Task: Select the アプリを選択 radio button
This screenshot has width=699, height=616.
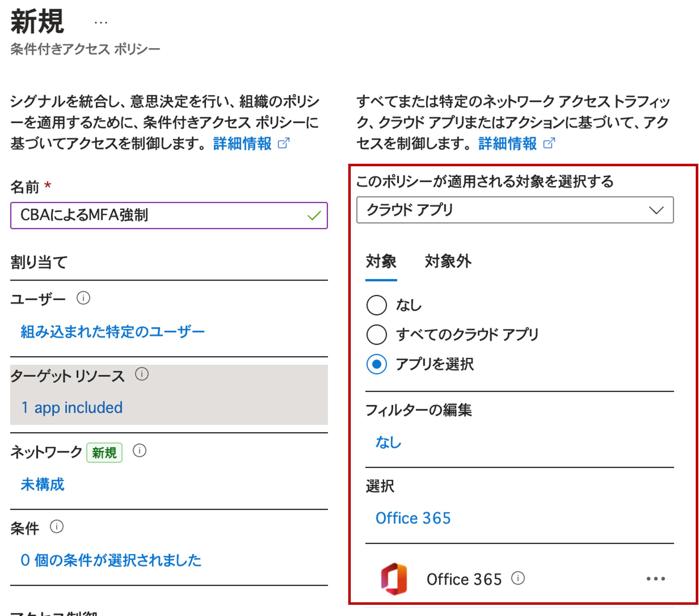Action: pos(377,364)
